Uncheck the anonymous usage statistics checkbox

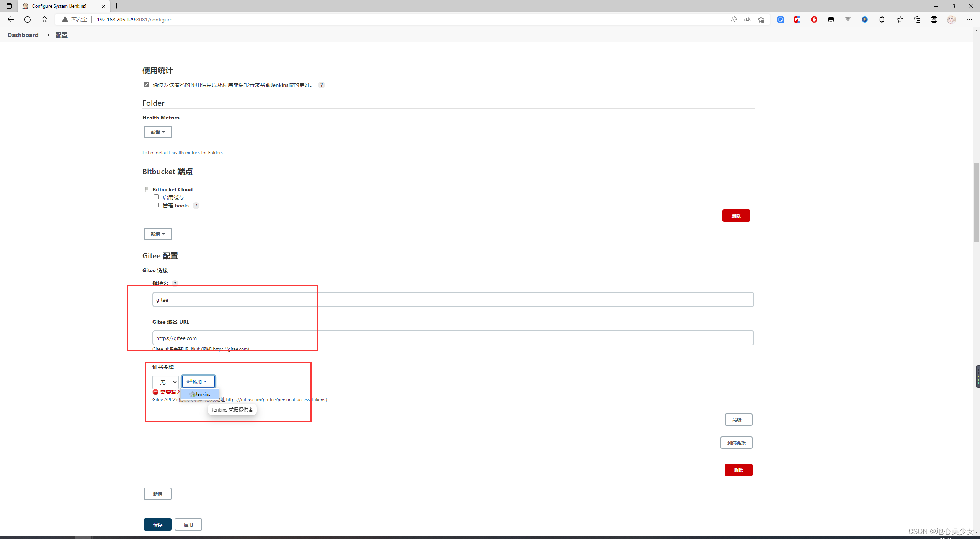tap(146, 85)
